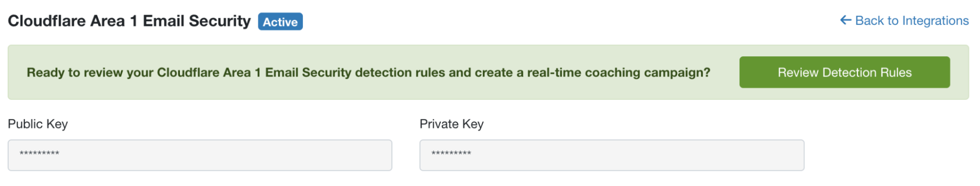Click the left arrow icon beside Back to Integrations
This screenshot has width=980, height=186.
[845, 20]
